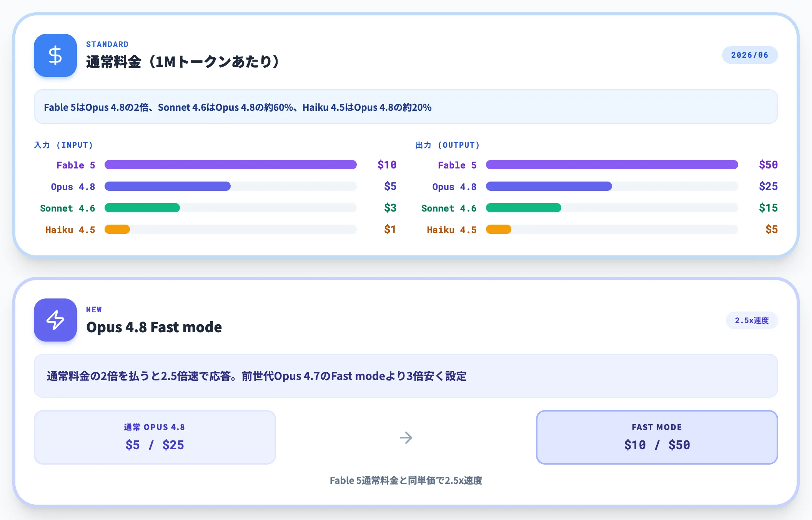Click the $5 Opus 4.8 input price
This screenshot has height=520, width=812.
(390, 186)
